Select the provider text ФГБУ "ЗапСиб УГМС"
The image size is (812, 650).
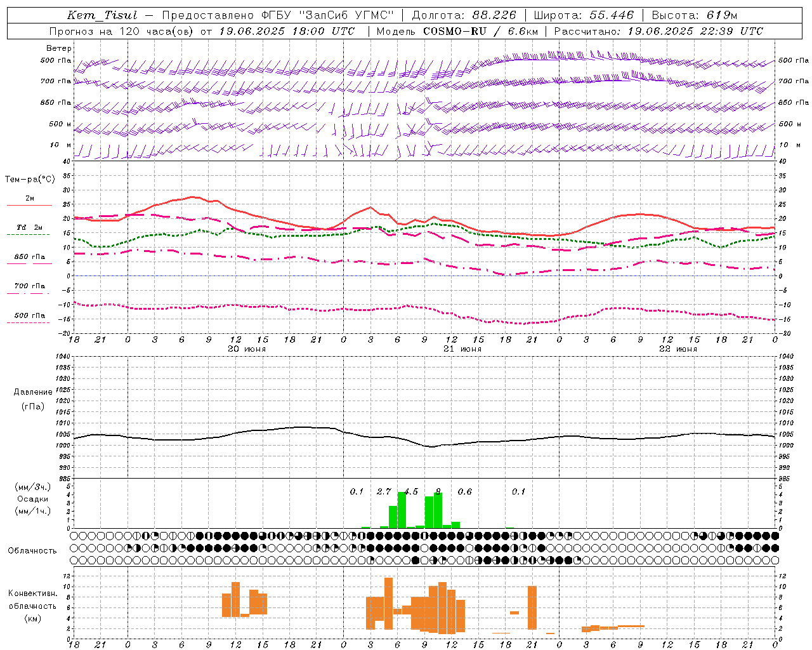tap(328, 15)
